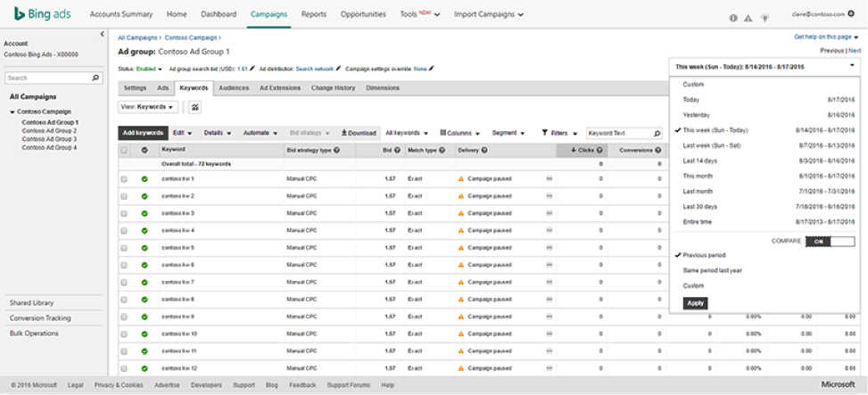
Task: Check the box for contoso kw 4
Action: click(x=124, y=231)
